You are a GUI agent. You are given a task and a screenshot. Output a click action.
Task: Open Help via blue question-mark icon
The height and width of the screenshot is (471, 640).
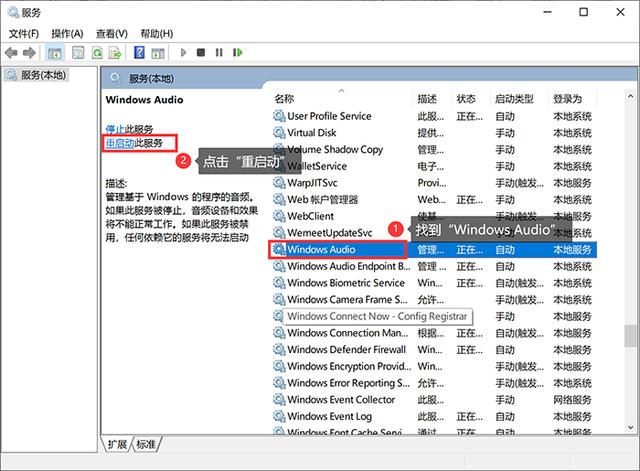(x=140, y=52)
